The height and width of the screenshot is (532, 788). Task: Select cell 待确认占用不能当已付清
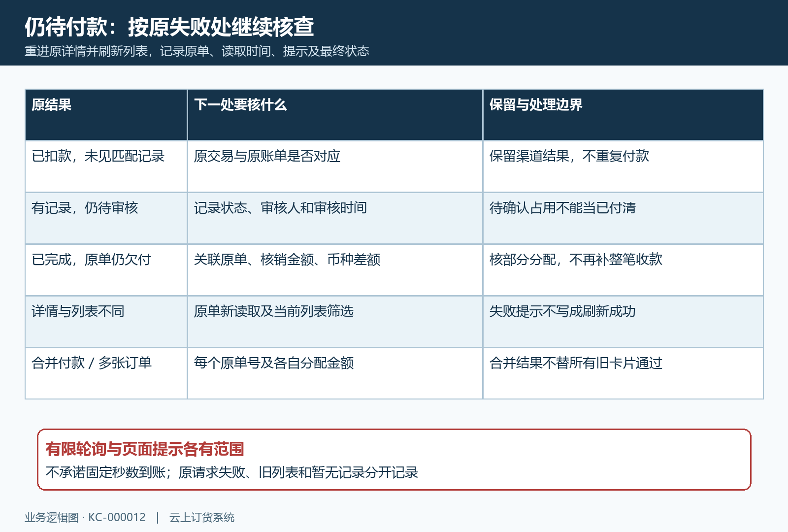click(623, 218)
